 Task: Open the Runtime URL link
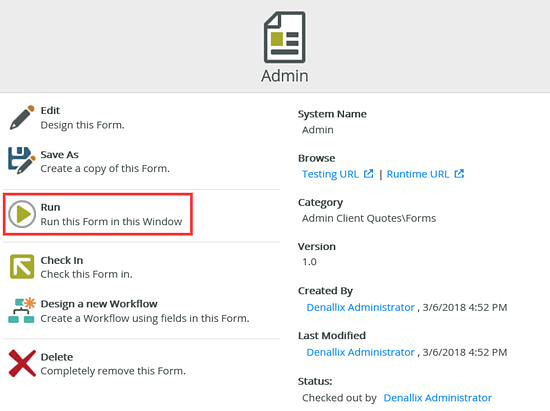click(418, 174)
